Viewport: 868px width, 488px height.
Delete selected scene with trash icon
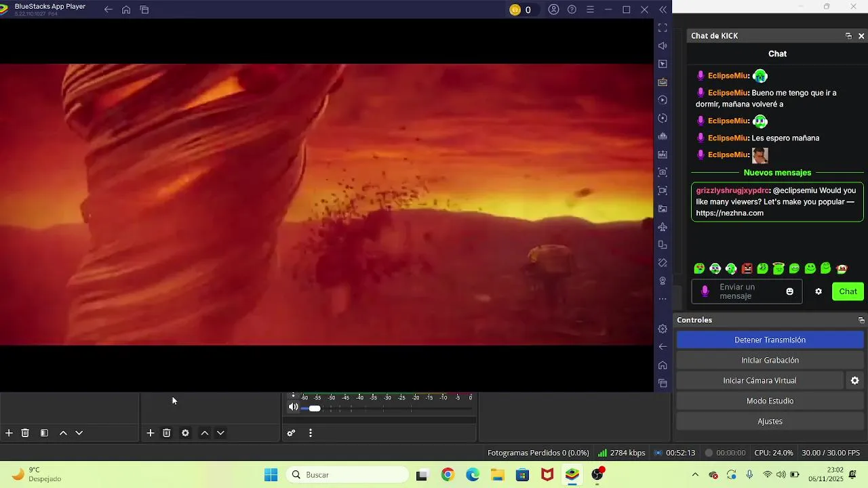pyautogui.click(x=25, y=433)
